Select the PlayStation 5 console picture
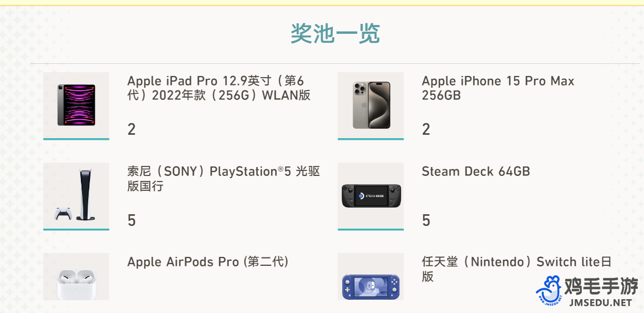 tap(76, 195)
